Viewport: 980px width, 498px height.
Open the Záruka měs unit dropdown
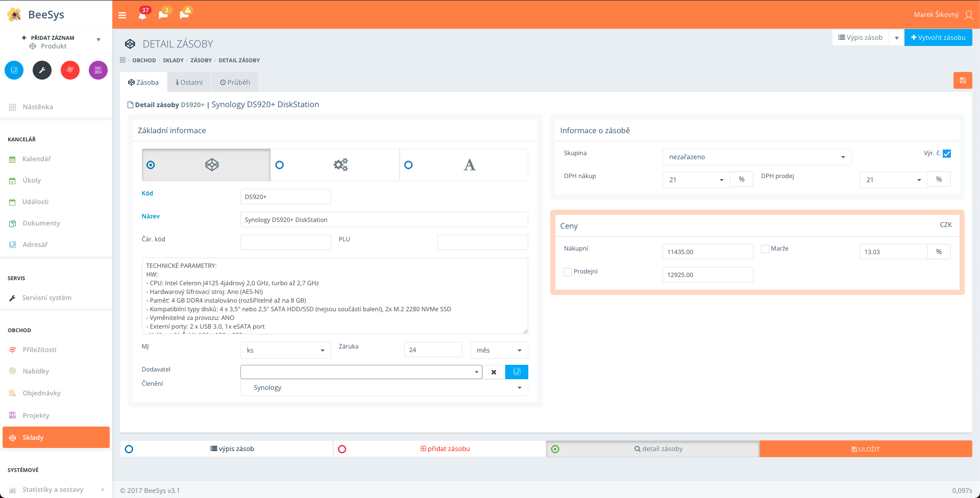499,350
